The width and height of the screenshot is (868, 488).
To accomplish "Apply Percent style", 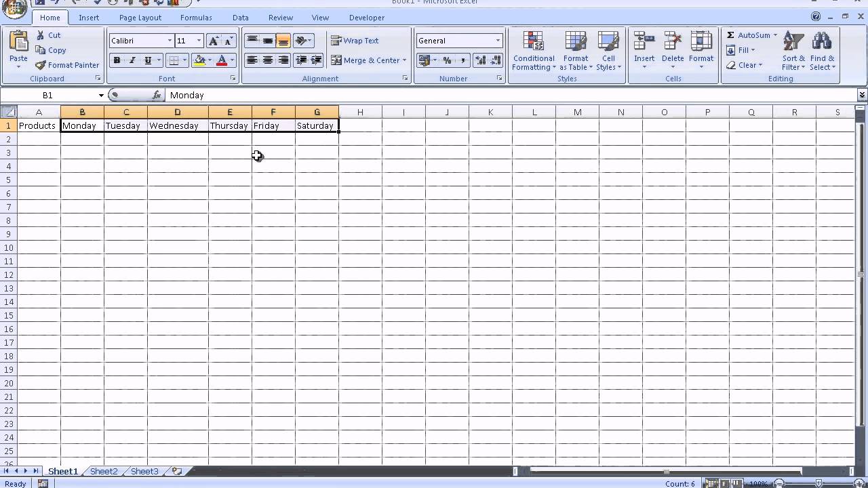I will point(447,60).
